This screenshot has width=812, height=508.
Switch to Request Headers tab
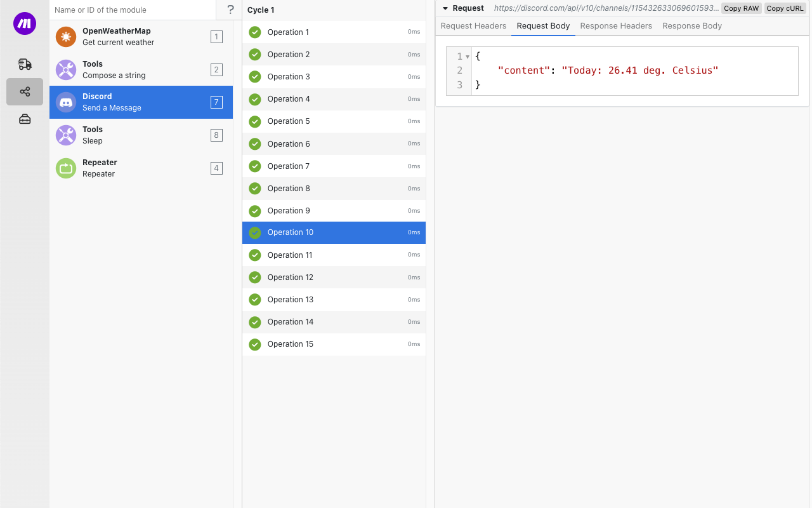tap(473, 26)
